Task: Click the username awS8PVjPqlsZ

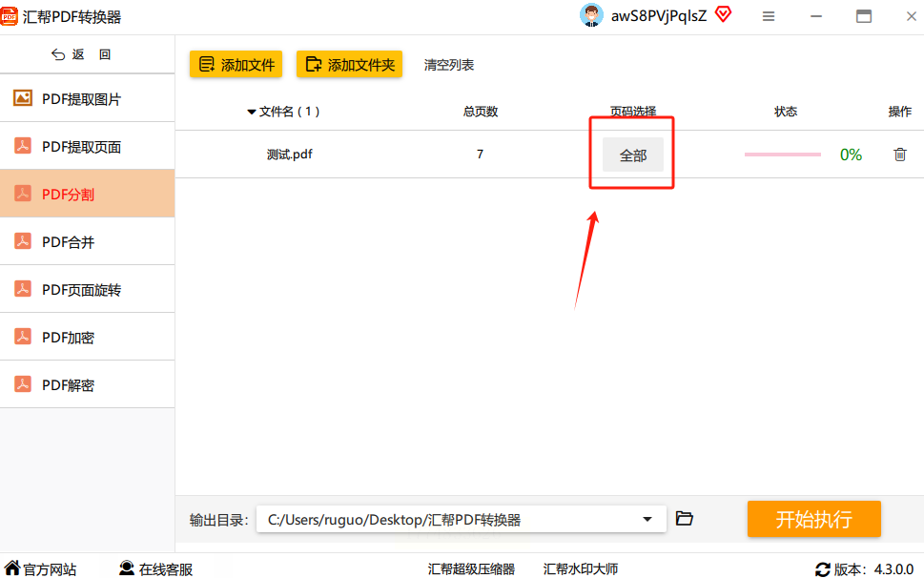Action: 659,16
